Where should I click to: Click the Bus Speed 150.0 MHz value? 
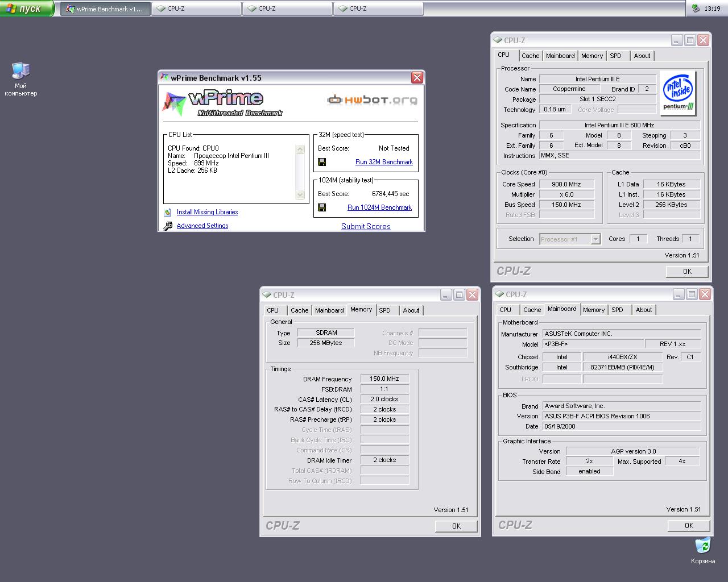tap(566, 205)
